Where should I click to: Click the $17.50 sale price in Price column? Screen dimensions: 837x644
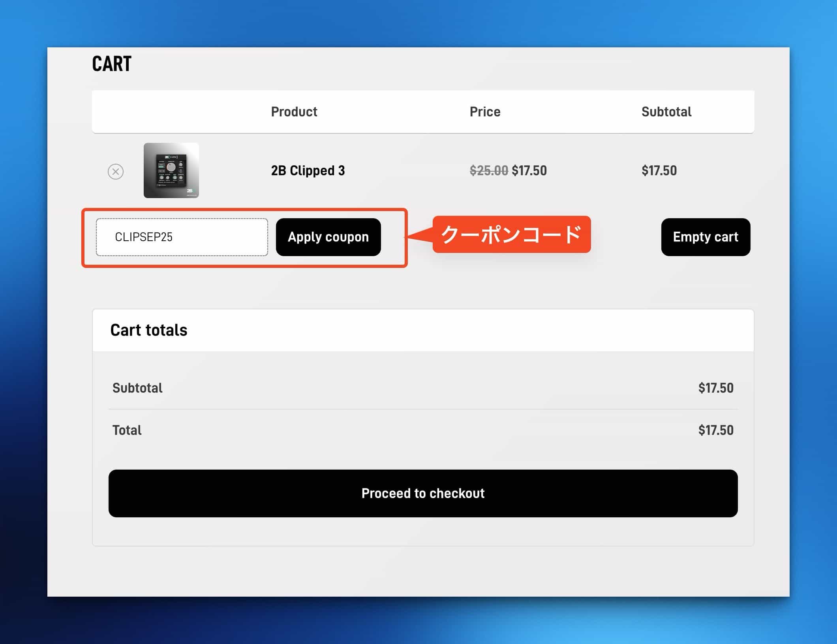pyautogui.click(x=529, y=170)
